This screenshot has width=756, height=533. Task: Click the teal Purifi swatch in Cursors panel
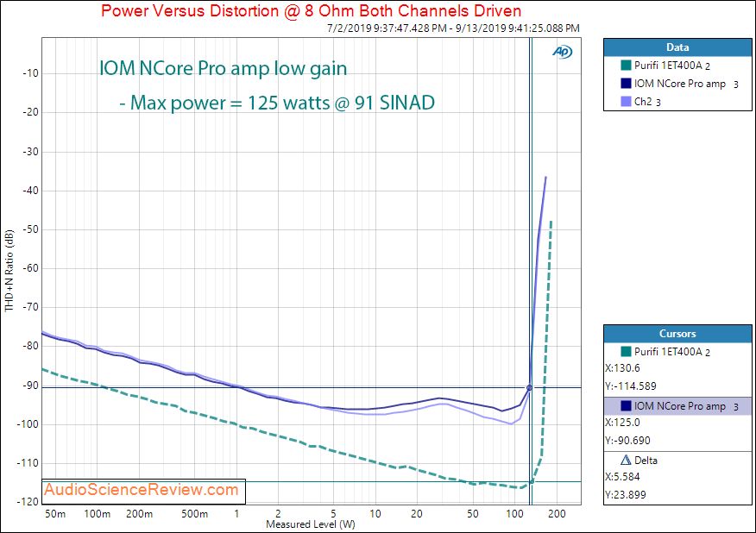point(626,351)
